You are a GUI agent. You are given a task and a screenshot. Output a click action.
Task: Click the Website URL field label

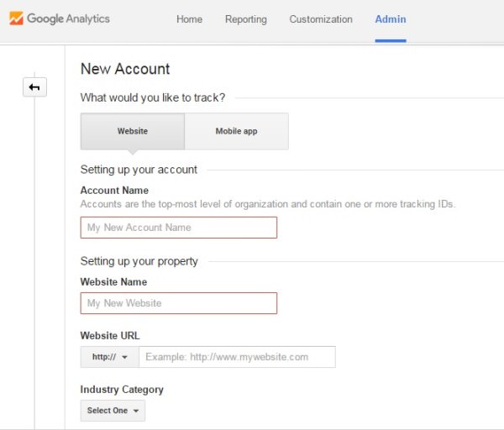click(x=110, y=336)
